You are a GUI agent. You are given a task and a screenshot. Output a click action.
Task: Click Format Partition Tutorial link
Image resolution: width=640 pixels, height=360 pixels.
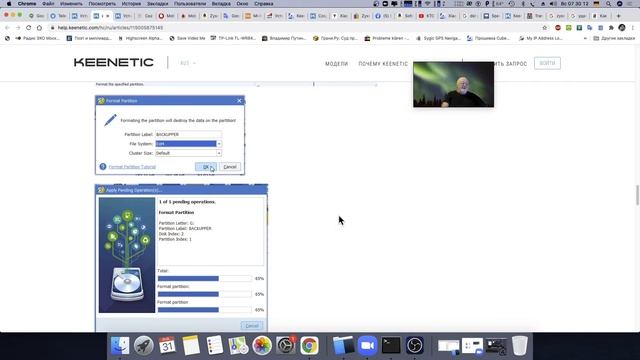(x=132, y=167)
